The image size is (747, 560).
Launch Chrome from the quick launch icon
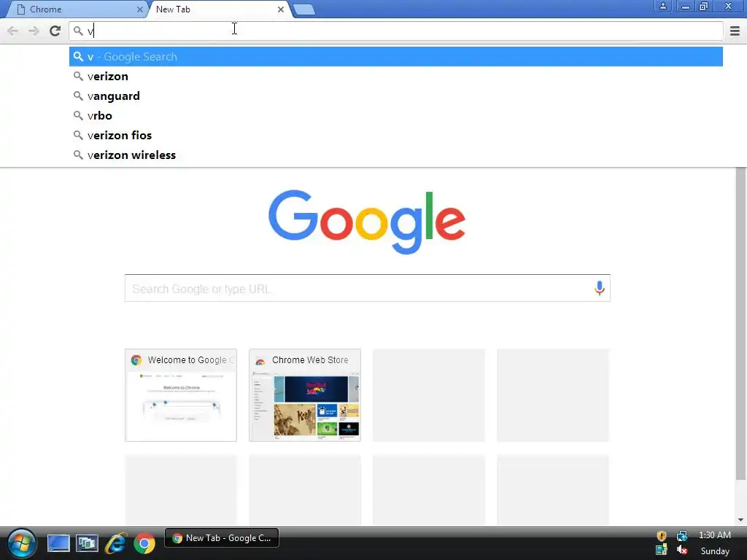pos(144,543)
